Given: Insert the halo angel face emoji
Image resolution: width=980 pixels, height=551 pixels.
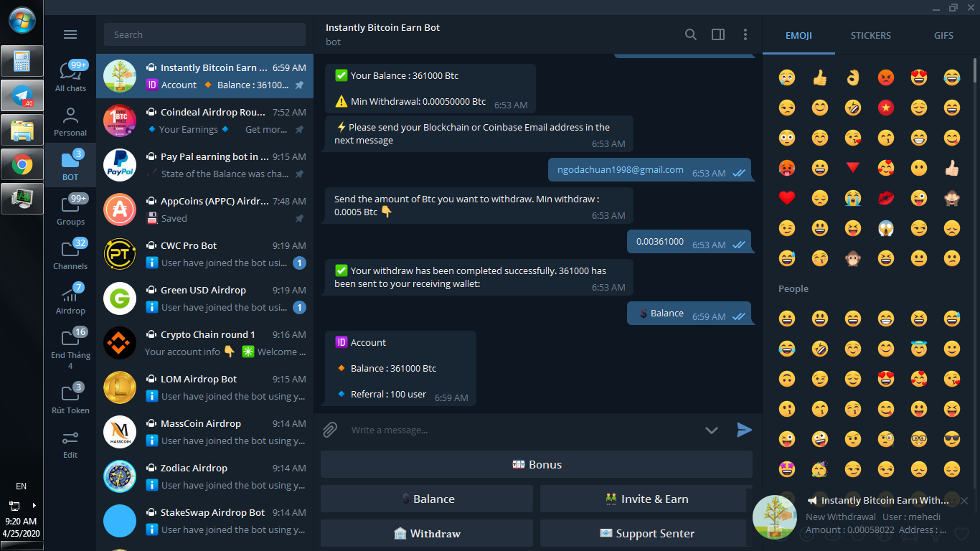Looking at the screenshot, I should [x=919, y=349].
